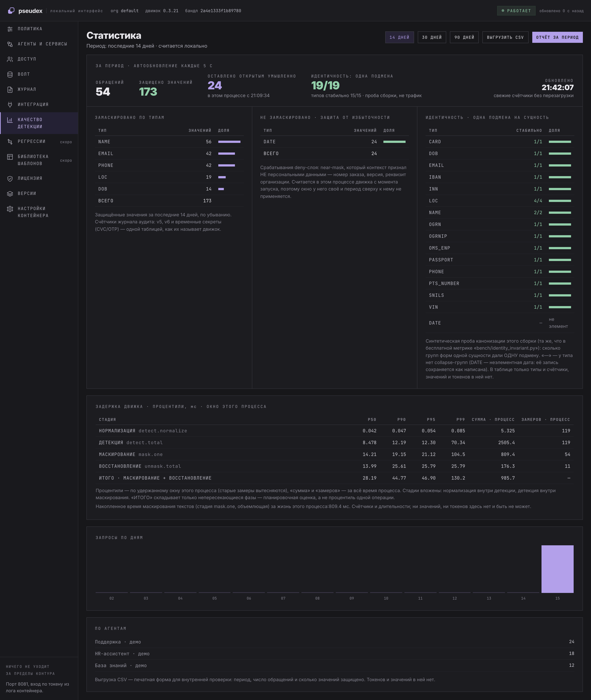Click the Лицензия shield icon

point(10,179)
